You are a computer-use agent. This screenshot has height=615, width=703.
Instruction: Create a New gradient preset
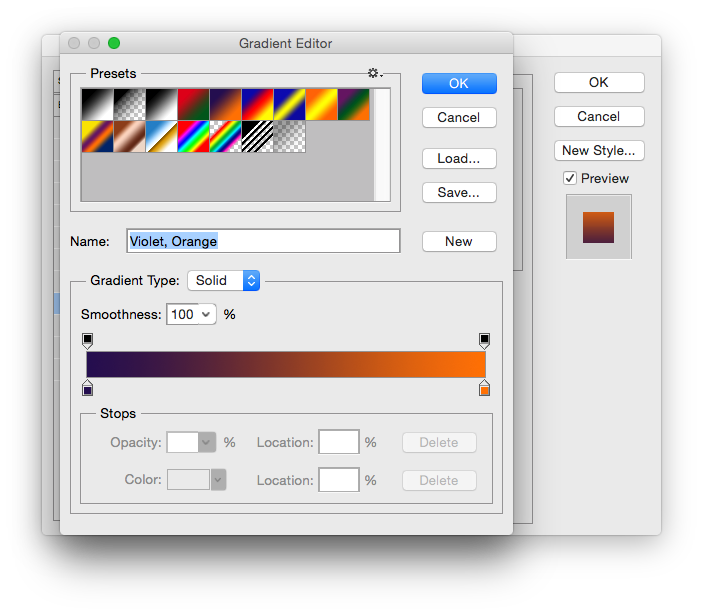459,241
